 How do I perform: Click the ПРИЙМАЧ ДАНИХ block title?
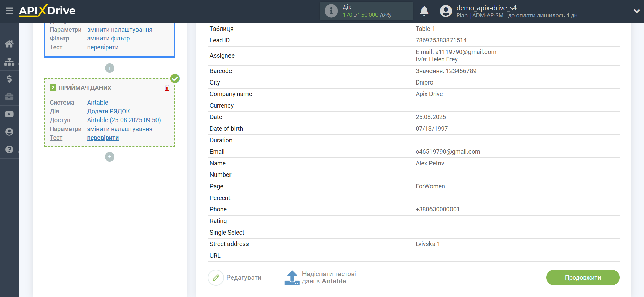pyautogui.click(x=85, y=88)
